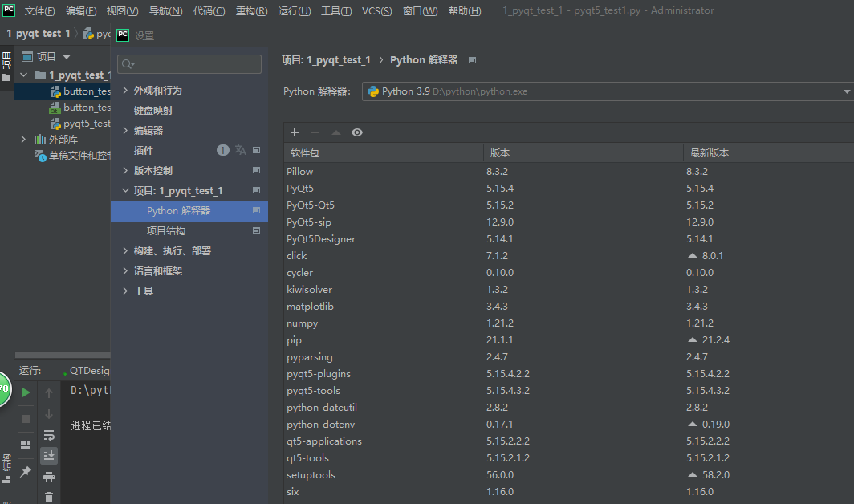This screenshot has height=504, width=854.
Task: Click project-level icon beside 项目结构
Action: 256,230
